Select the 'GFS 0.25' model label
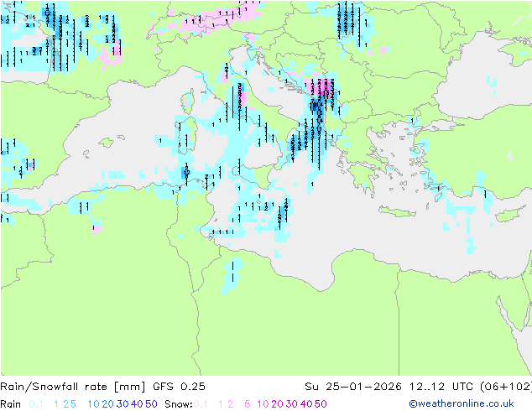Viewport: 532px width, 411px height. [x=179, y=387]
